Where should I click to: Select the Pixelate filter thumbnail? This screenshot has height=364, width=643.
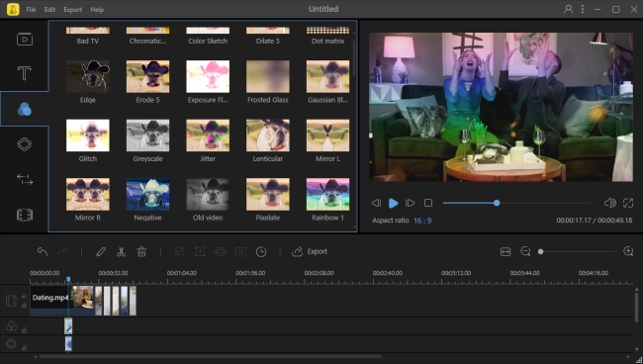268,194
